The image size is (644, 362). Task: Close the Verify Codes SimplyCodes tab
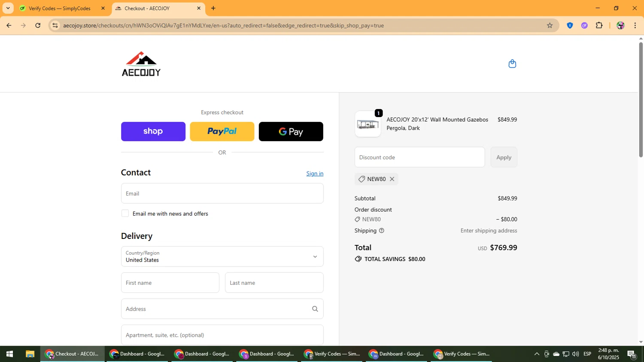[x=103, y=8]
